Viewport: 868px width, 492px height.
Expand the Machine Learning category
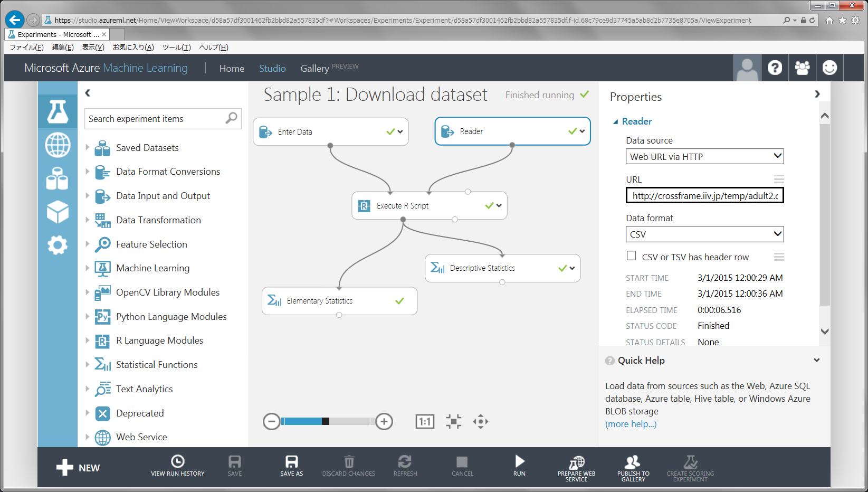(88, 268)
